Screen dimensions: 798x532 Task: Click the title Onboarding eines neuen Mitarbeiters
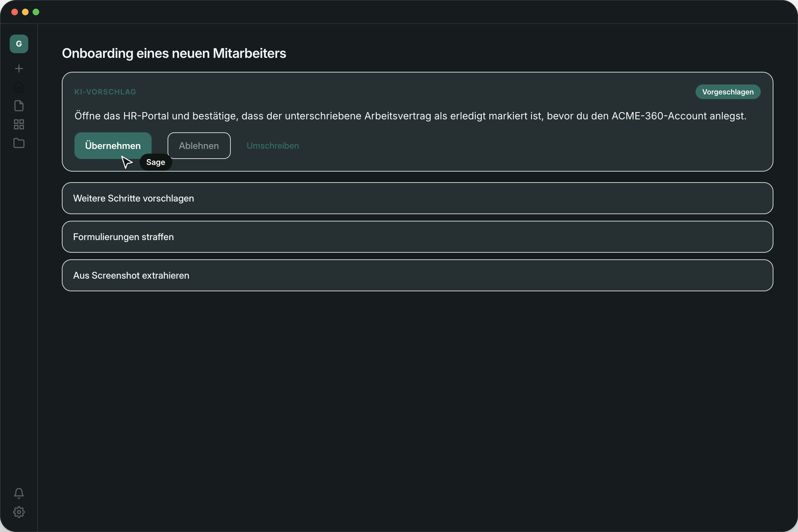pos(174,53)
